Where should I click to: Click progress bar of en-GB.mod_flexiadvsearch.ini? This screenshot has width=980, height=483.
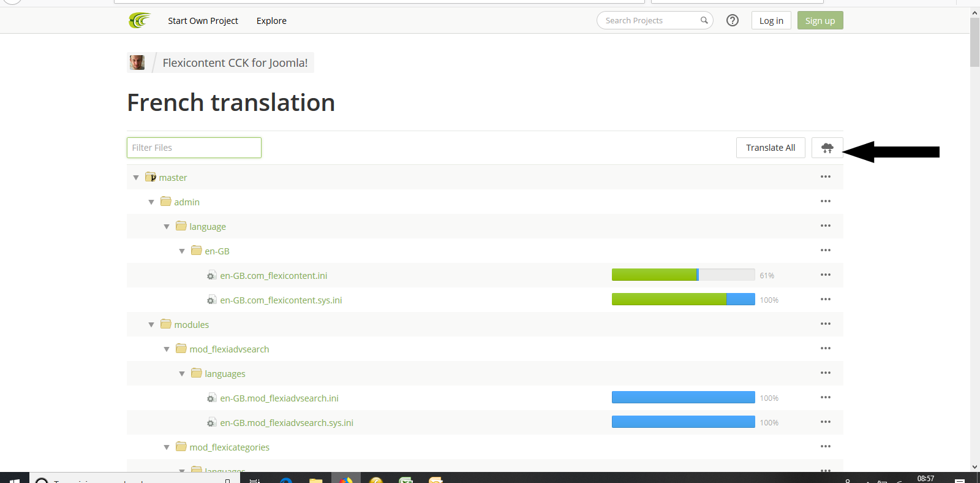[x=684, y=397]
